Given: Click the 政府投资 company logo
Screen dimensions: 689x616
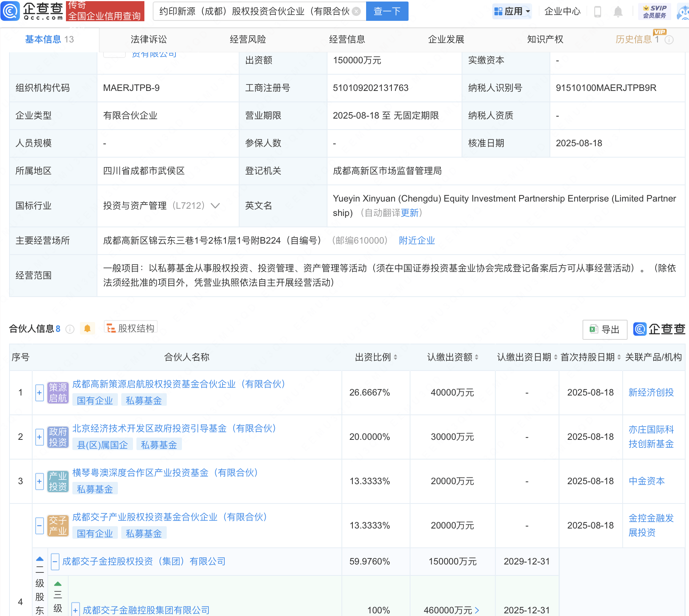Looking at the screenshot, I should tap(58, 437).
